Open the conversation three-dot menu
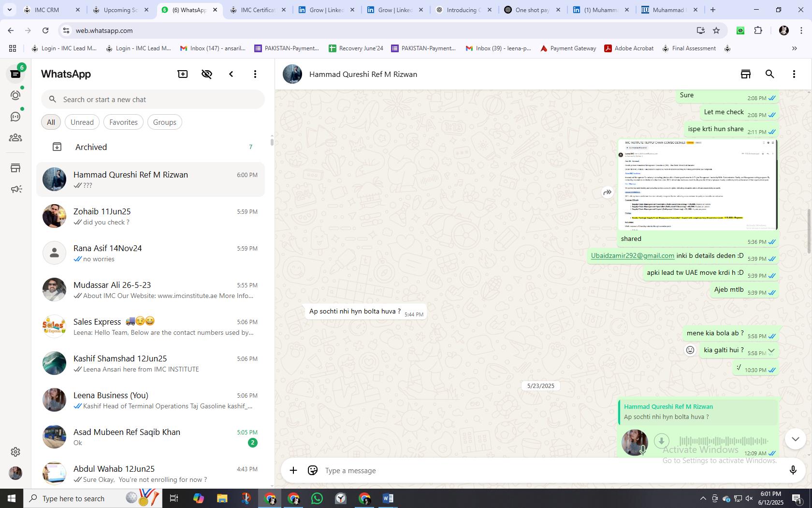The image size is (812, 508). [794, 74]
